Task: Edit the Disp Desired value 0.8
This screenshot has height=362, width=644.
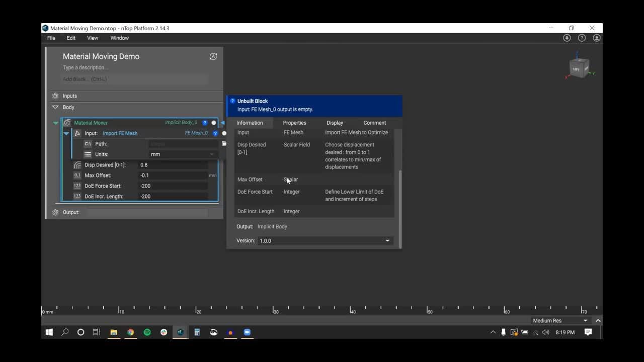Action: (x=173, y=165)
